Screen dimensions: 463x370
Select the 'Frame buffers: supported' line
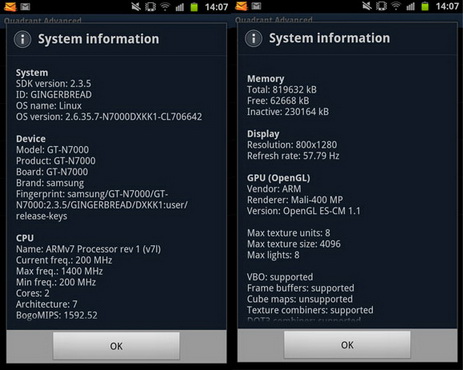[x=301, y=288]
